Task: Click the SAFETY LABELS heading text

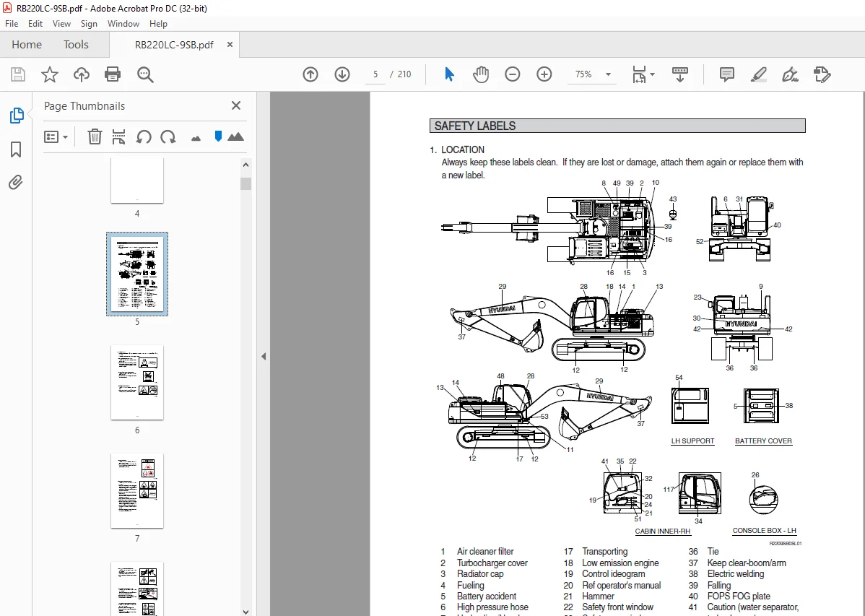Action: (475, 126)
